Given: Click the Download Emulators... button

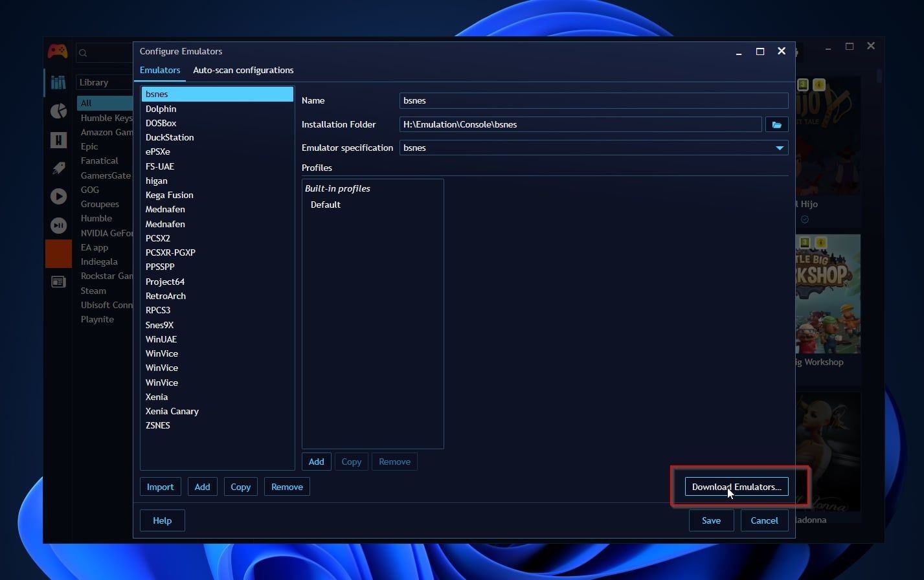Looking at the screenshot, I should click(737, 487).
